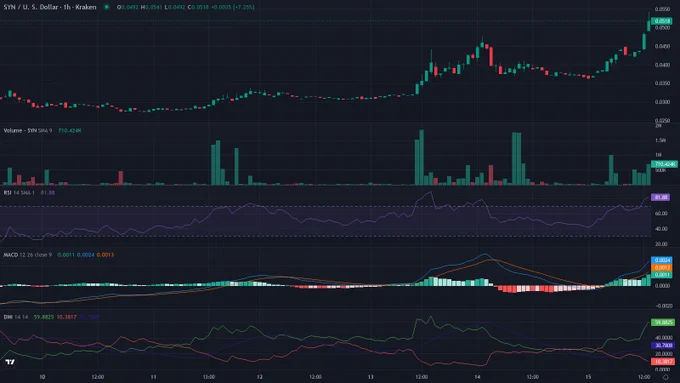Viewport: 680px width, 383px height.
Task: Click the orange 0.0013 MACD axis tag
Action: coord(662,268)
